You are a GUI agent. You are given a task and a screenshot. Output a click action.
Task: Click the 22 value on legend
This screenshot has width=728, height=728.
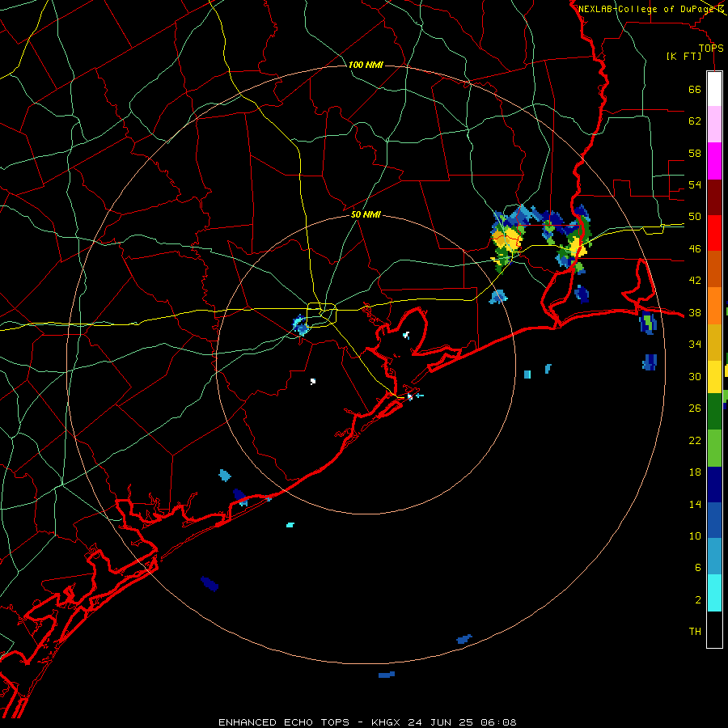tap(695, 440)
